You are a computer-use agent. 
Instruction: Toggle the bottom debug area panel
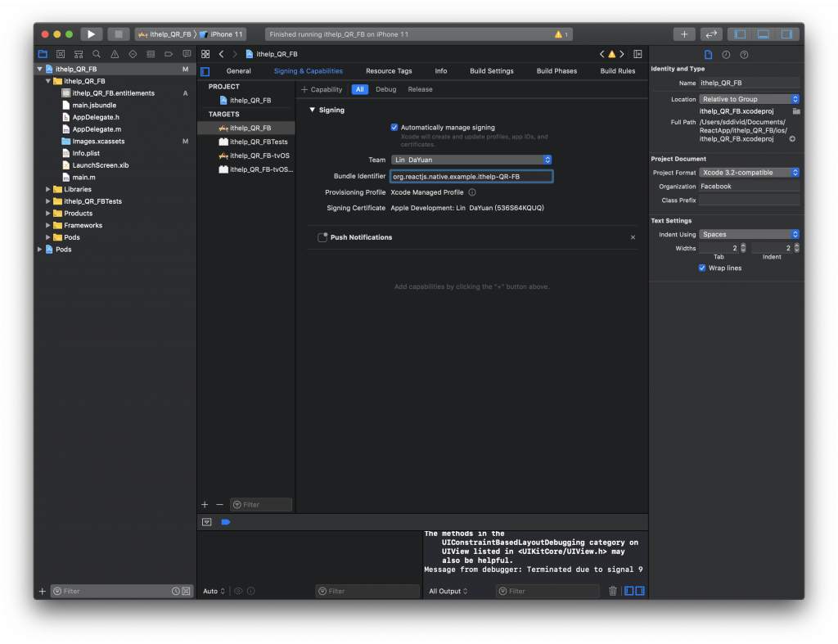point(764,34)
